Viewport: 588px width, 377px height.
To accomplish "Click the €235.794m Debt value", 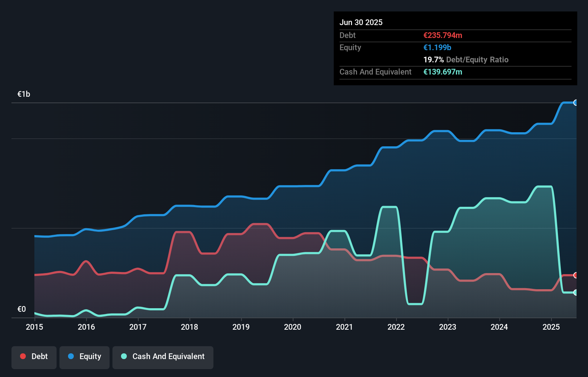I will (x=443, y=35).
